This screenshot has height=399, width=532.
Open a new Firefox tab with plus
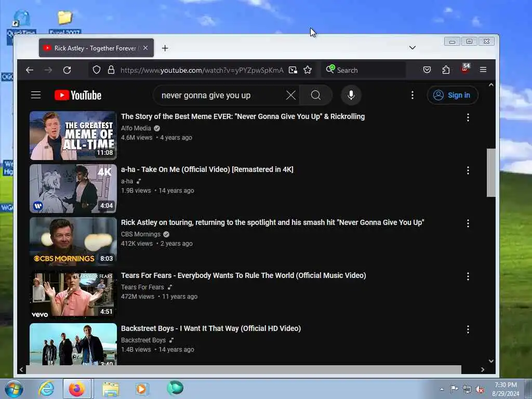[165, 48]
